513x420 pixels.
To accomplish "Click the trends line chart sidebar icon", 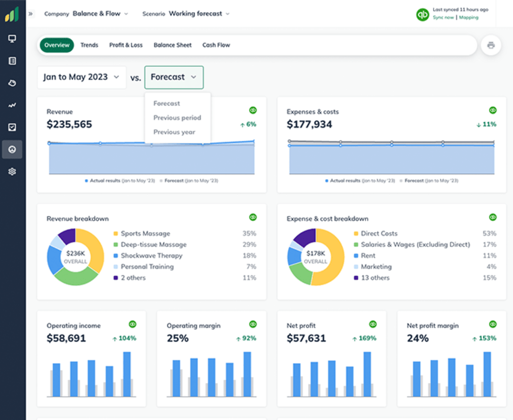I will click(x=12, y=105).
